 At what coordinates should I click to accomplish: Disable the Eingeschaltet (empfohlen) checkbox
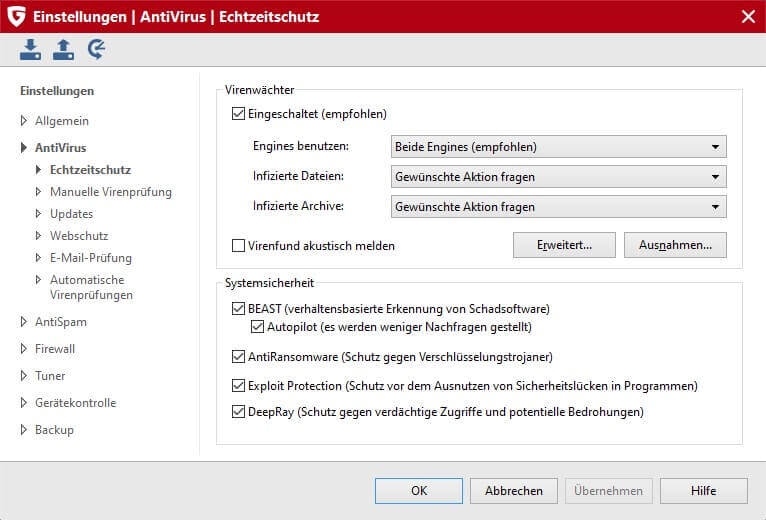pyautogui.click(x=238, y=114)
